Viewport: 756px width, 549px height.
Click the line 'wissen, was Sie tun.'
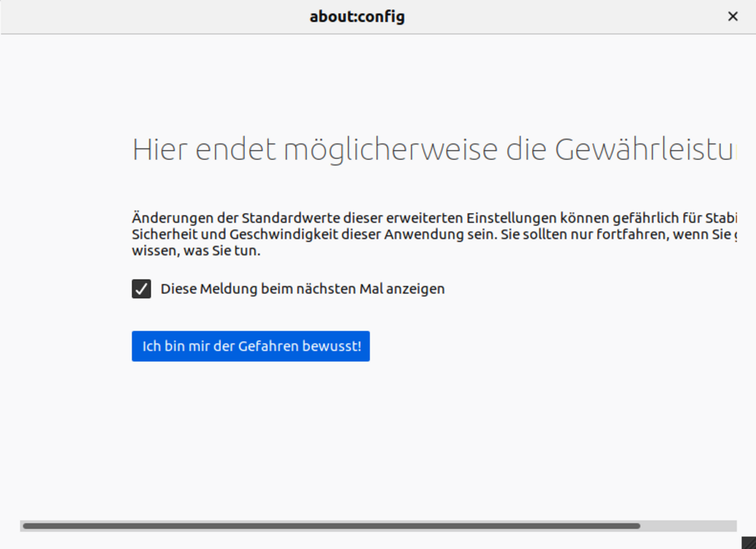pyautogui.click(x=195, y=251)
